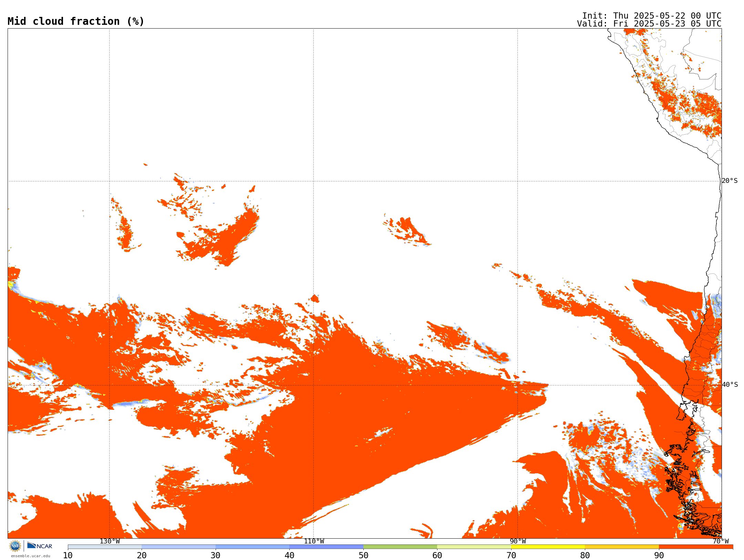Click colorbar tick label 50

click(363, 555)
